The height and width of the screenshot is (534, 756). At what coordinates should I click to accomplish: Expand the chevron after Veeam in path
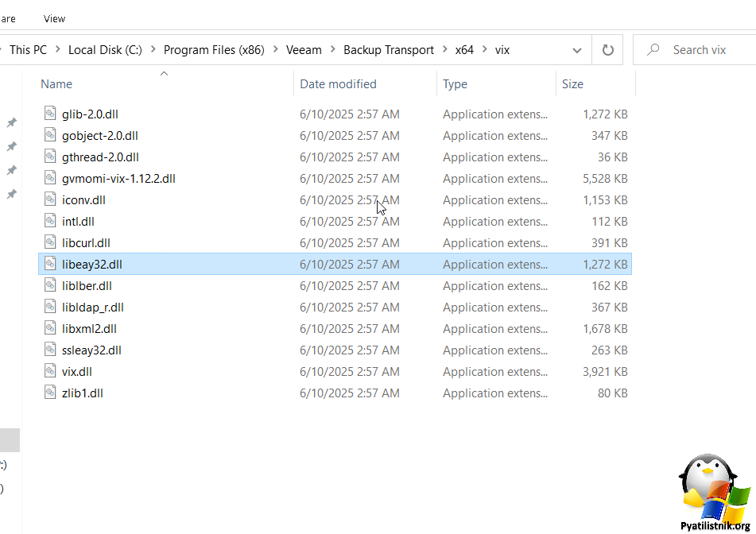pos(332,50)
